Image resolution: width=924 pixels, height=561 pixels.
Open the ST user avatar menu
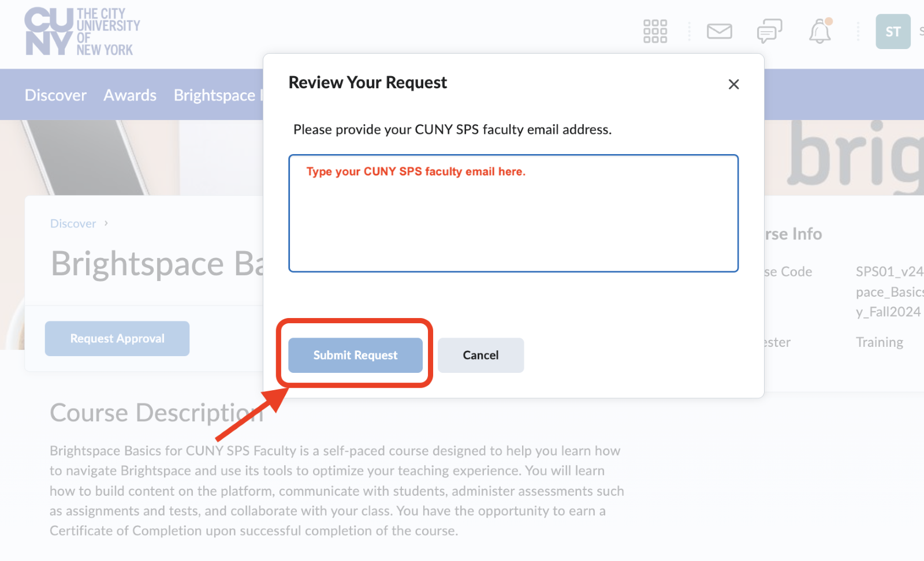[x=892, y=32]
